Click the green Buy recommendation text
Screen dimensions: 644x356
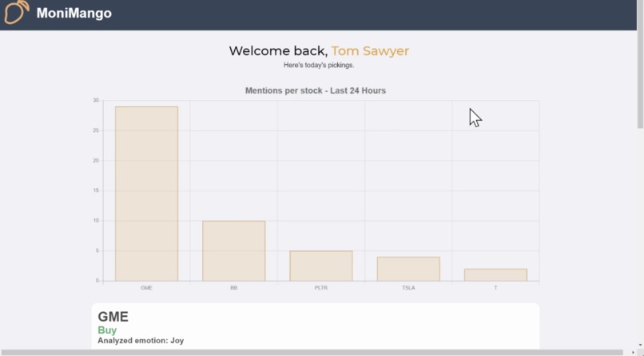point(107,330)
